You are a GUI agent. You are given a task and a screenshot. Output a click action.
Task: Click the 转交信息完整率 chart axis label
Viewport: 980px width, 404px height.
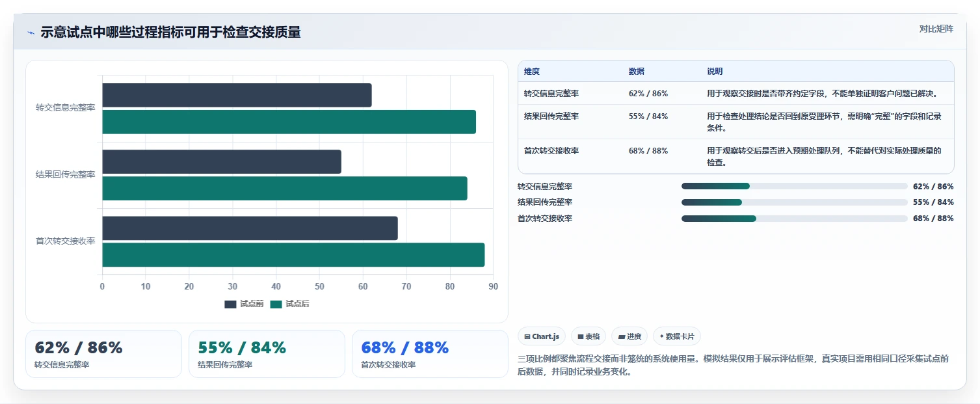click(66, 108)
